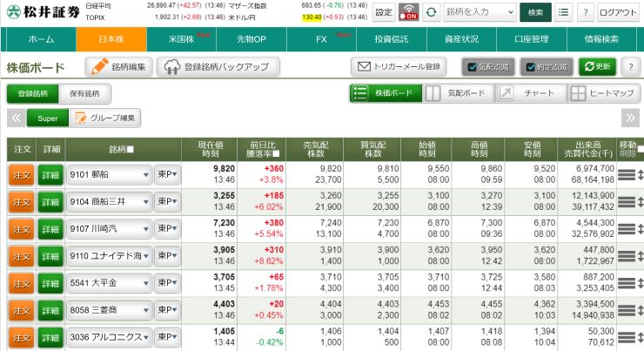Open the list menu icon in header
Image resolution: width=644 pixels, height=351 pixels.
pyautogui.click(x=564, y=12)
